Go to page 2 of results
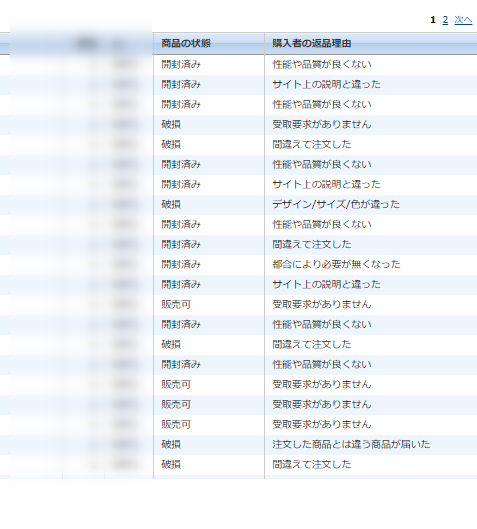 (445, 20)
